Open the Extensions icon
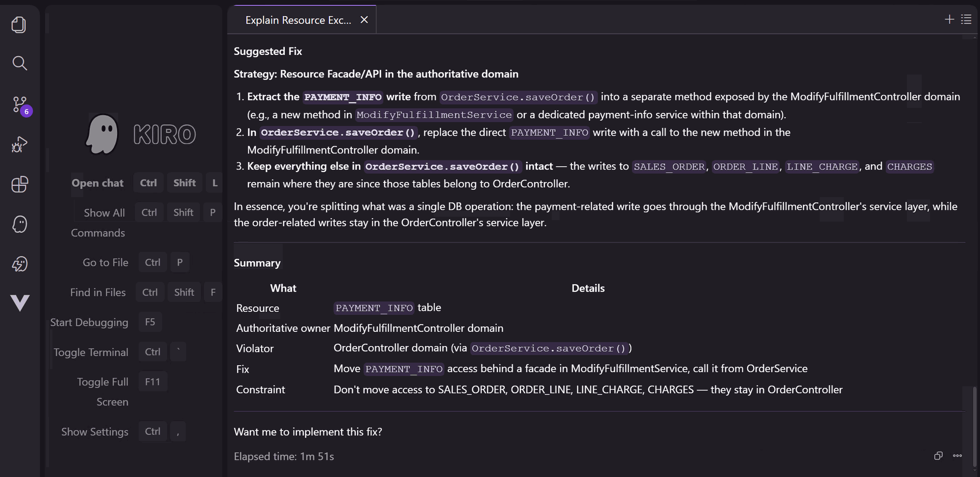Screen dimensions: 980x477 pos(19,184)
